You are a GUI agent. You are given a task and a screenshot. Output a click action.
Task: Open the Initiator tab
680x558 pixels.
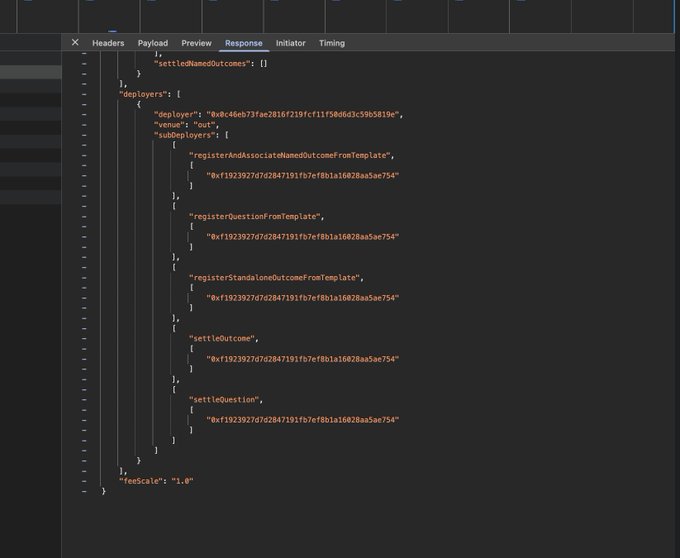(291, 43)
